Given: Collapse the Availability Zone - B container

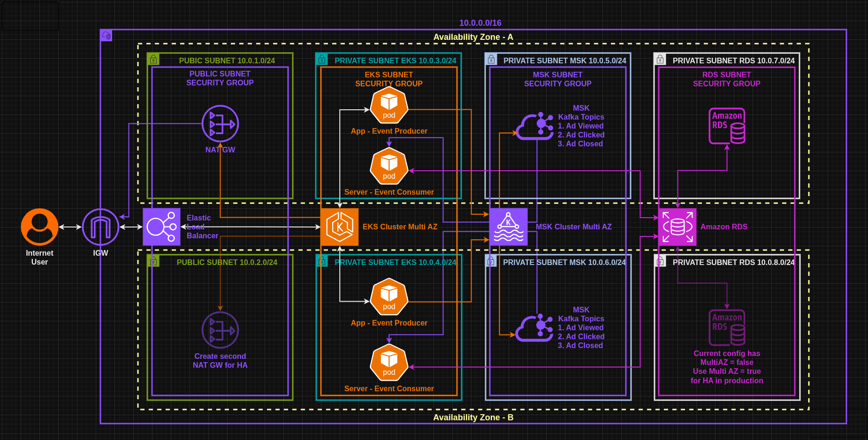Looking at the screenshot, I should point(473,417).
